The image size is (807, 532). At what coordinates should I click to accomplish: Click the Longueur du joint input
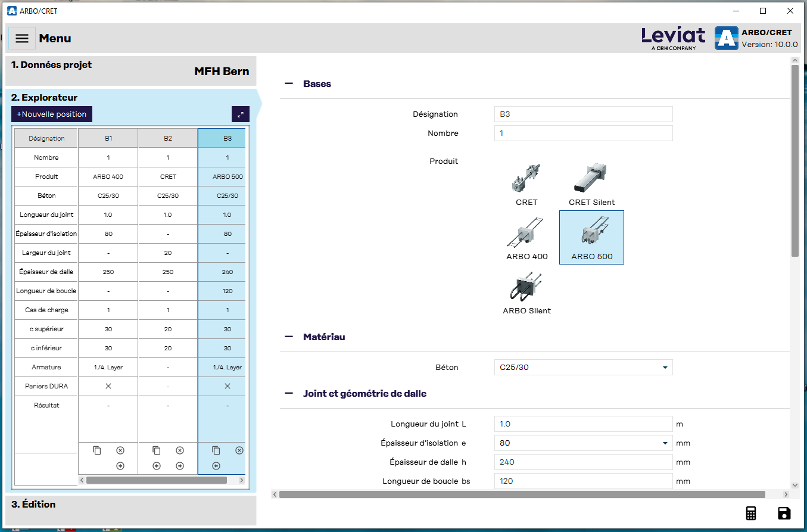[584, 424]
